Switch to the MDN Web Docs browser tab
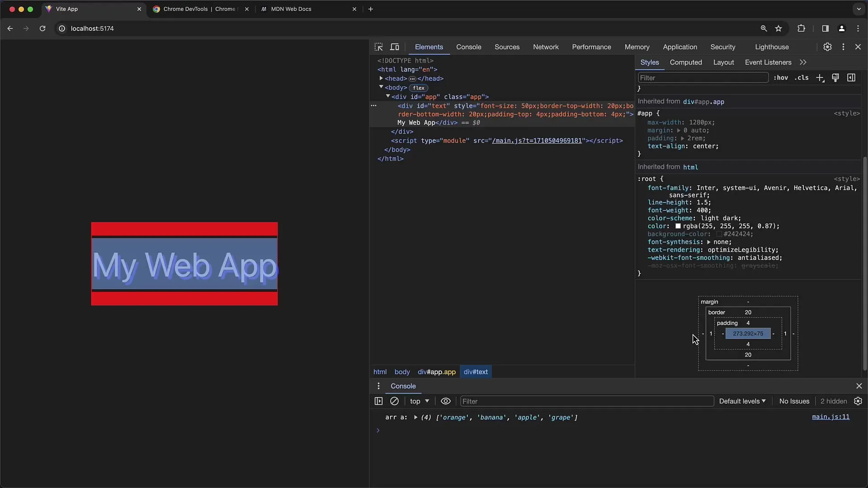The height and width of the screenshot is (488, 868). click(x=309, y=9)
